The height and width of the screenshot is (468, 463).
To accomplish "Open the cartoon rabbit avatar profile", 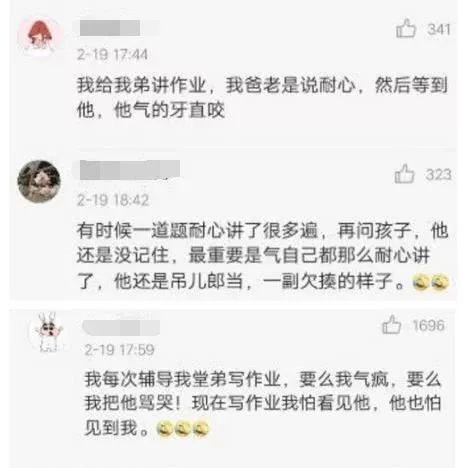I will [x=49, y=332].
